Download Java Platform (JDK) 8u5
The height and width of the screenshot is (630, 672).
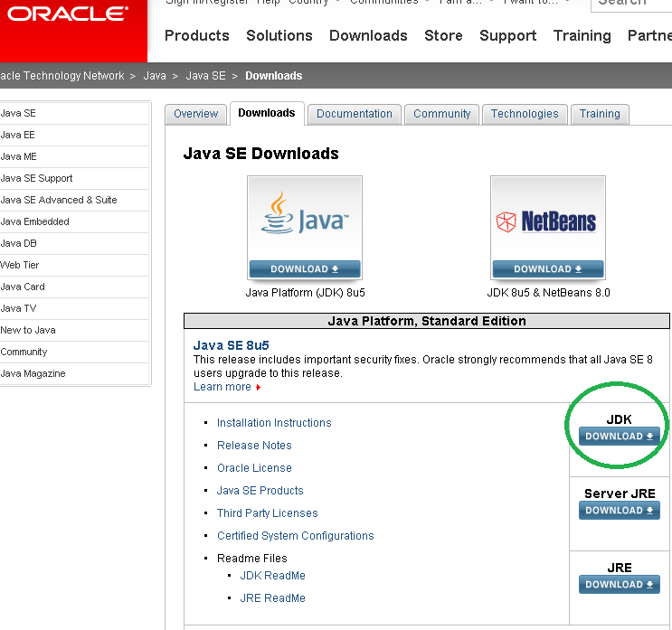point(305,269)
